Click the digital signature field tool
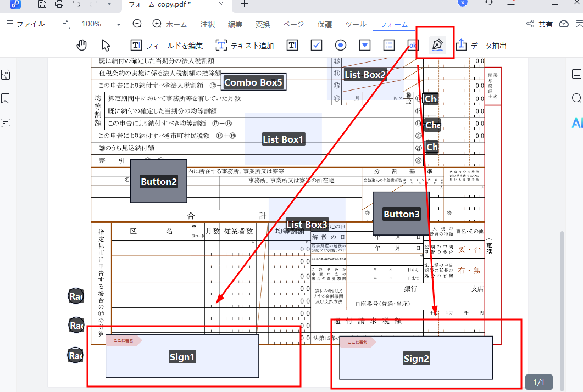The image size is (583, 392). 437,45
